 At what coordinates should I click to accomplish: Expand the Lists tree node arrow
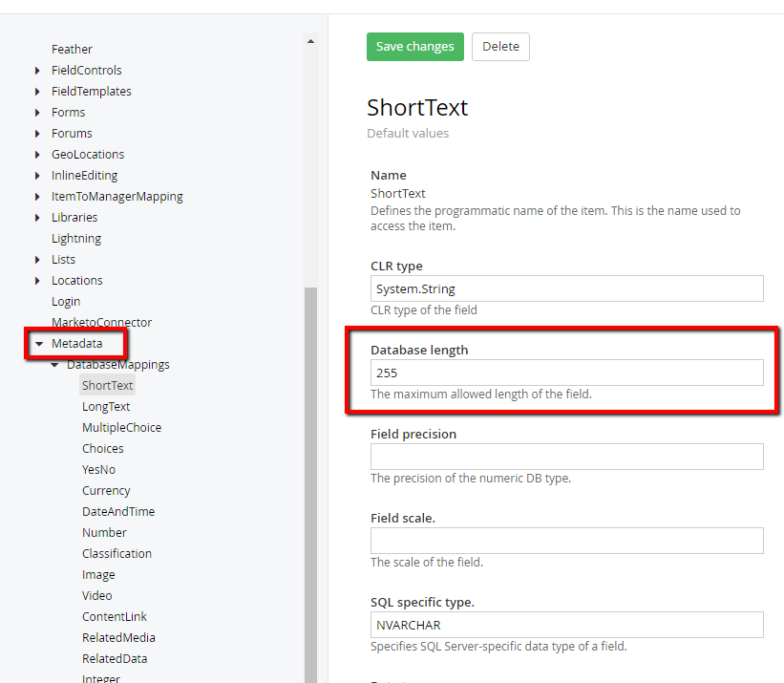point(37,260)
